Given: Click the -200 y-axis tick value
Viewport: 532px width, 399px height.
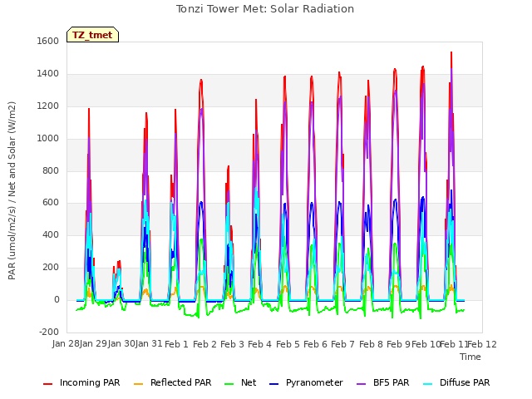Looking at the screenshot, I should point(49,332).
